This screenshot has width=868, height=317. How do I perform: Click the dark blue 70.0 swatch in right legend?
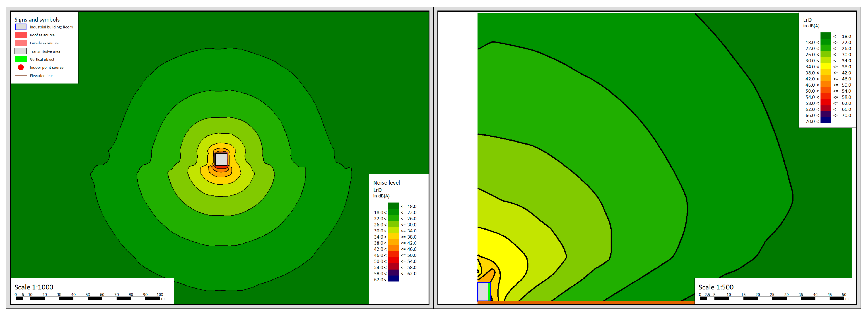pos(826,121)
